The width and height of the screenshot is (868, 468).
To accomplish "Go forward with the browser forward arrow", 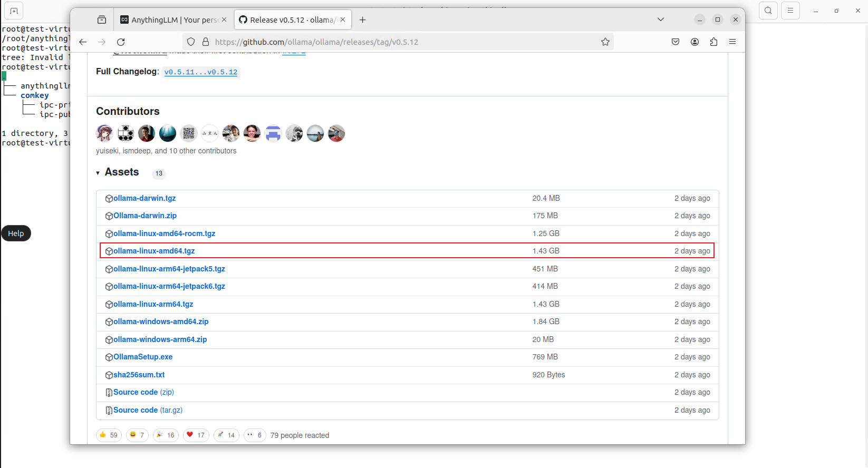I will pyautogui.click(x=102, y=42).
